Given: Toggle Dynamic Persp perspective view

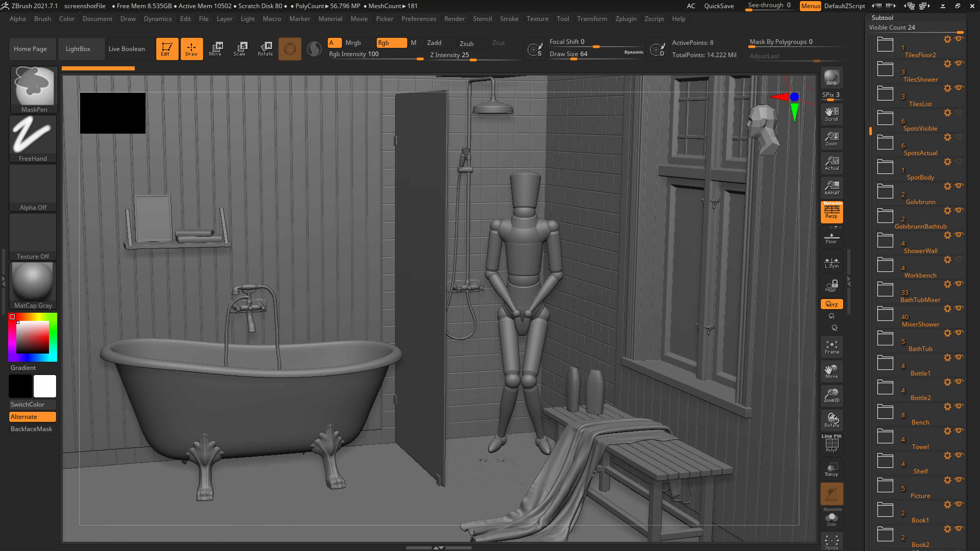Looking at the screenshot, I should point(832,212).
